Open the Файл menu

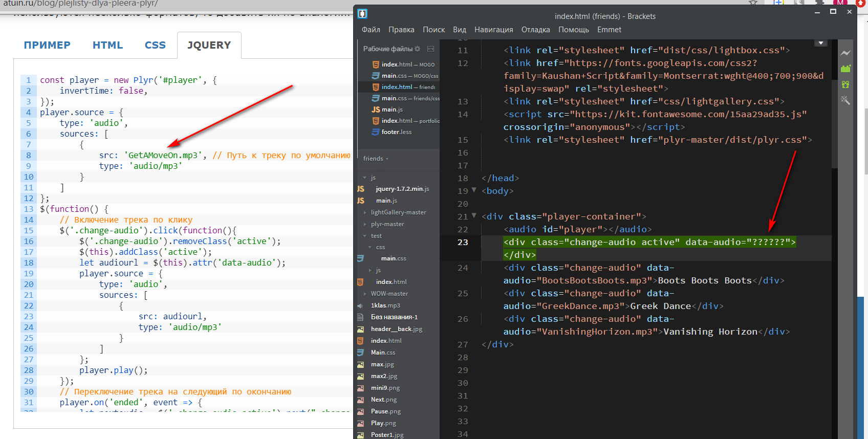[371, 30]
